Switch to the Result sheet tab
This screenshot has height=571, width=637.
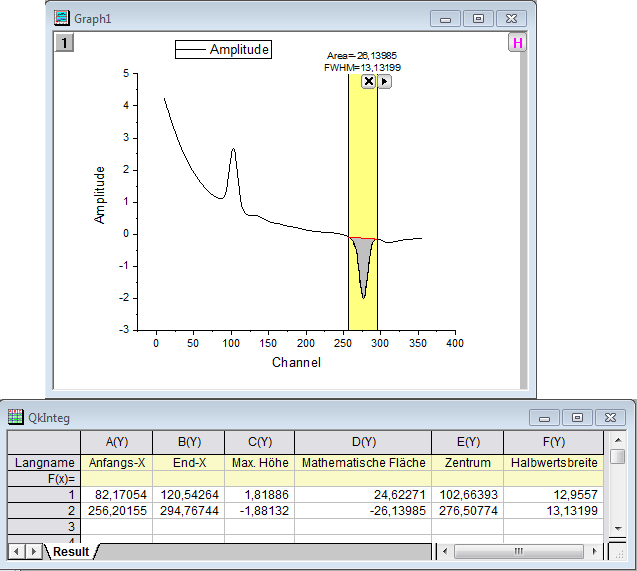[x=71, y=552]
